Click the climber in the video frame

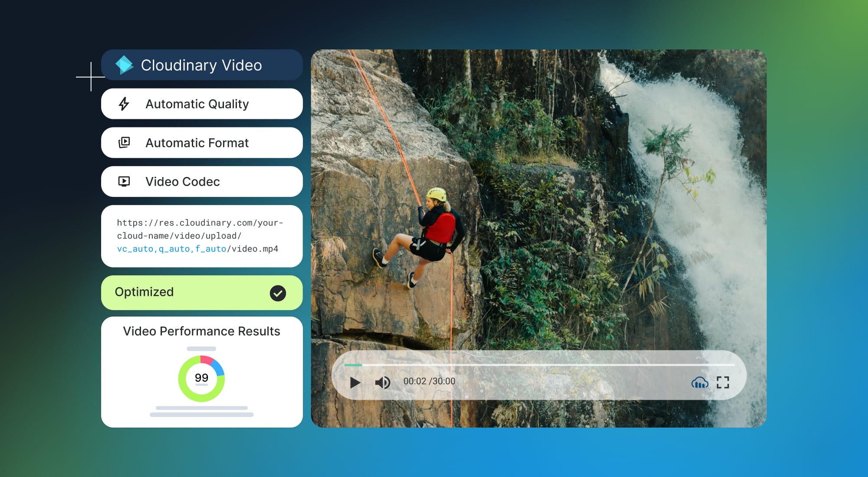(x=419, y=238)
